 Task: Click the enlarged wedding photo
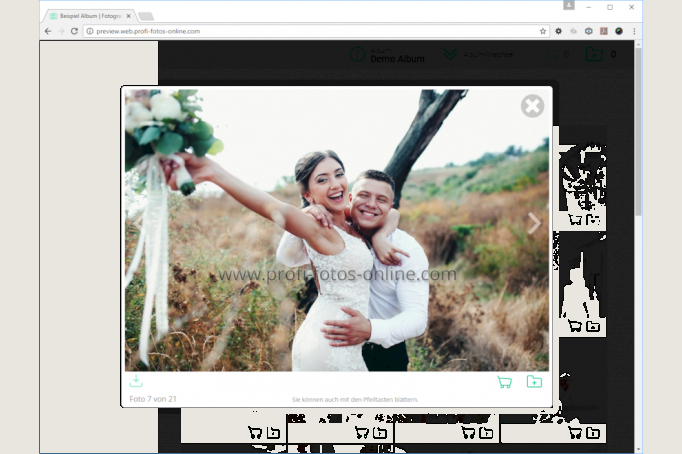click(337, 230)
